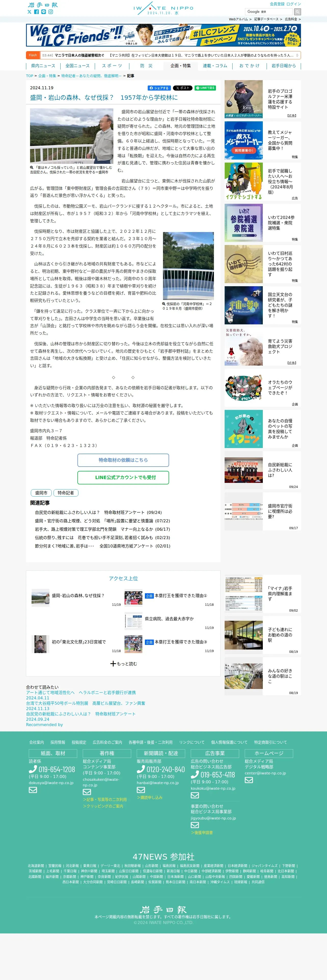The height and width of the screenshot is (980, 327).
Task: Click footer link 個人情報保護について
Action: pos(229,742)
